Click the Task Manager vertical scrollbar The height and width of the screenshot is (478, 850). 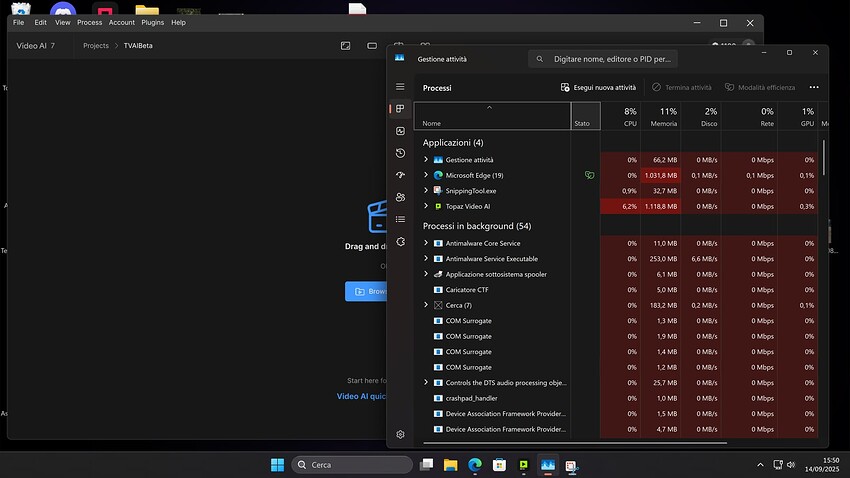pos(824,157)
